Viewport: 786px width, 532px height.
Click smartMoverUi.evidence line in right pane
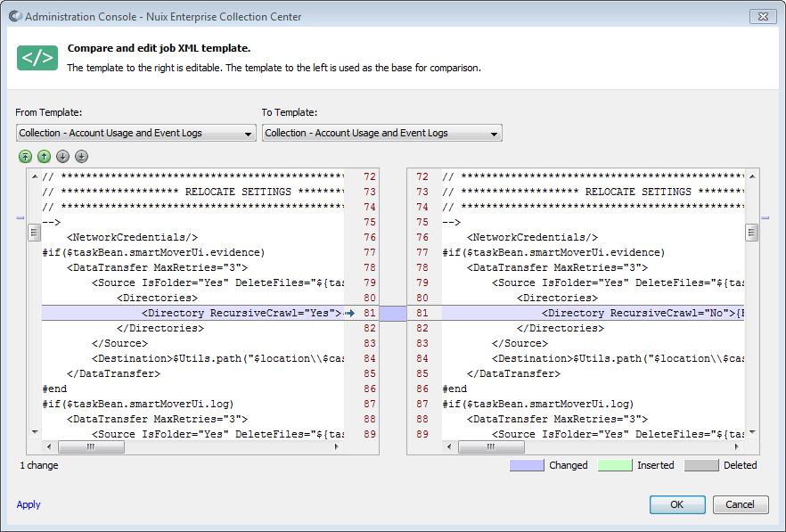click(x=553, y=252)
